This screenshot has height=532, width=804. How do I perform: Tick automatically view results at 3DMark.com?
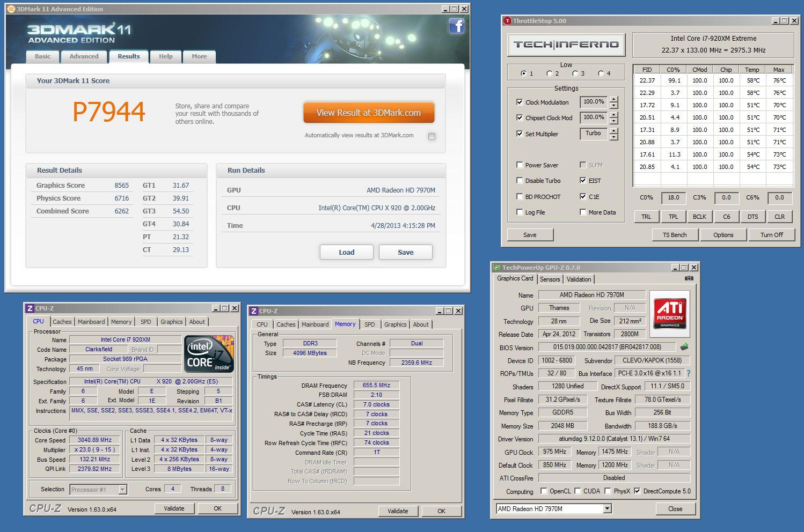(432, 136)
